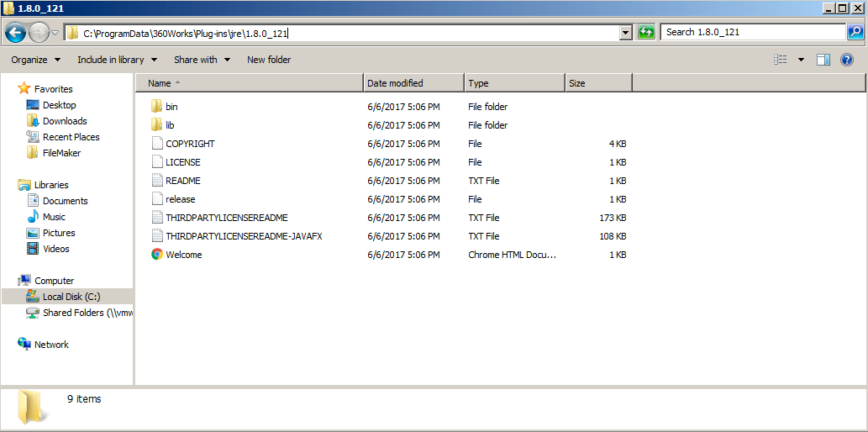This screenshot has height=432, width=868.
Task: Open the Organize menu
Action: point(36,60)
